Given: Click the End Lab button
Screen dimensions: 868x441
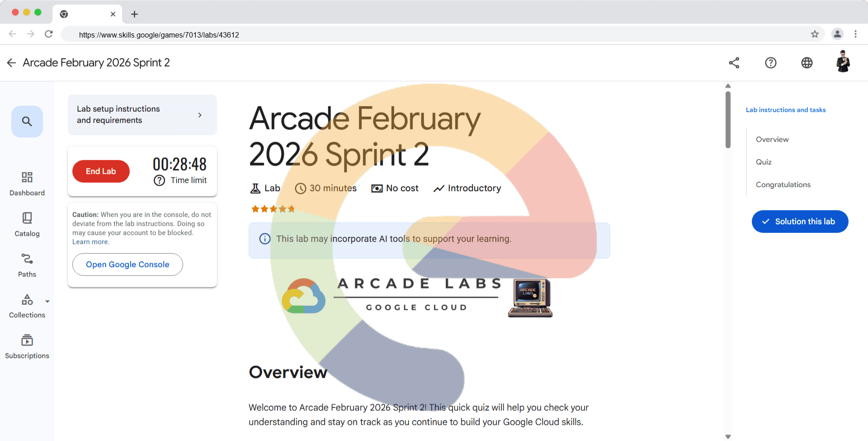Looking at the screenshot, I should (x=101, y=171).
